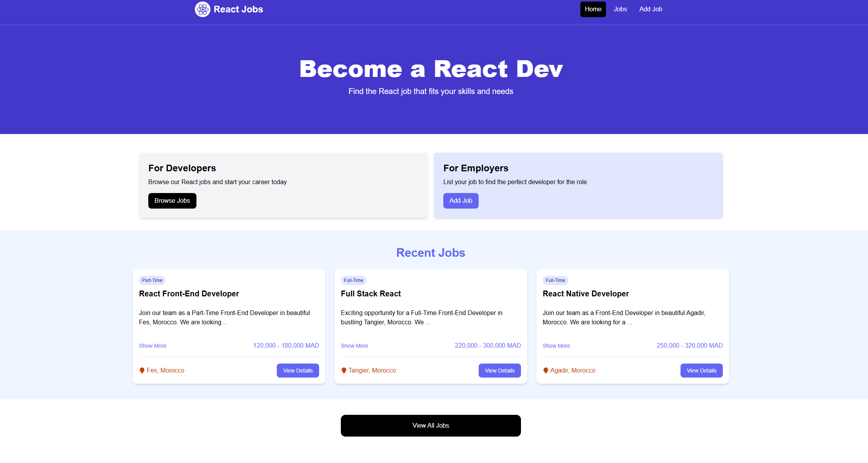The width and height of the screenshot is (868, 463).
Task: Click the Fes, Morocco map pin icon
Action: (142, 371)
